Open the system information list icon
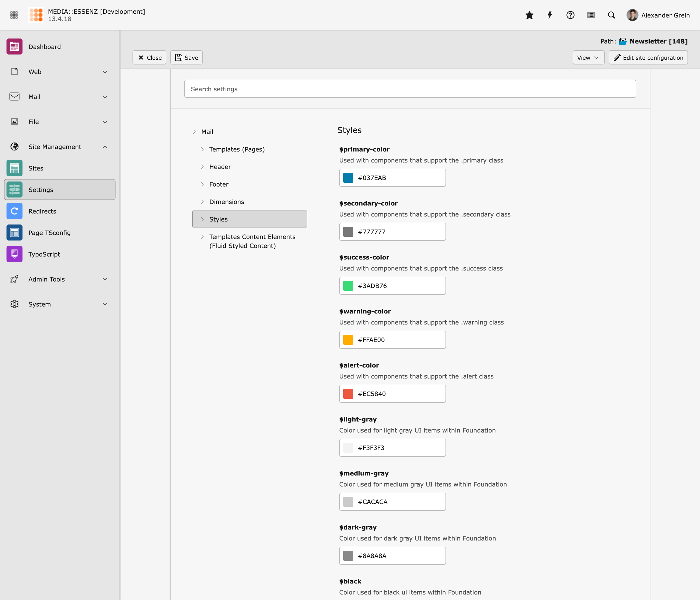 click(591, 15)
